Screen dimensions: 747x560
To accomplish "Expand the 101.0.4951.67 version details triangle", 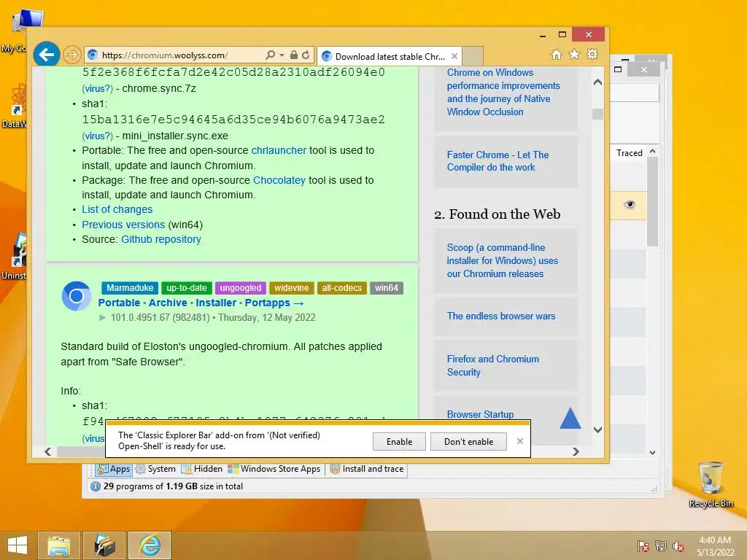I will (102, 318).
